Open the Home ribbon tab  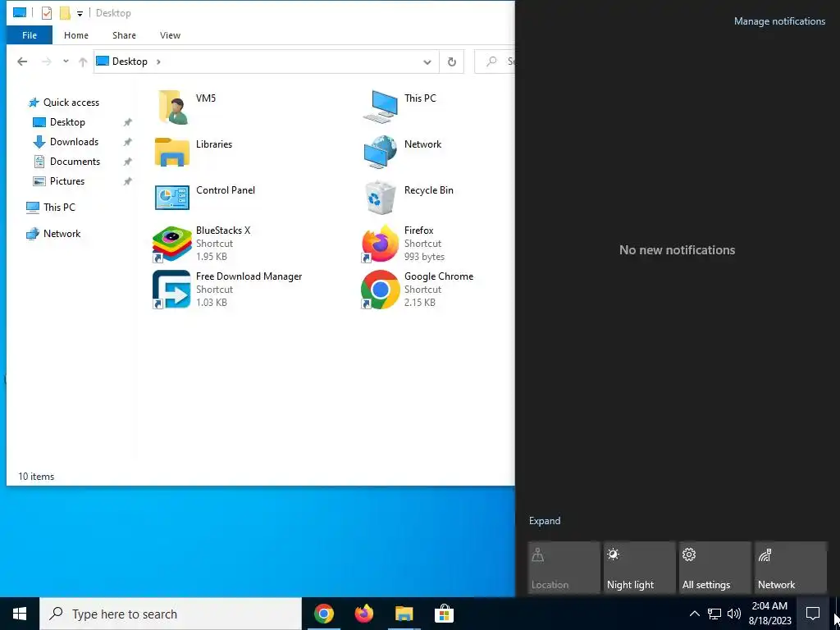tap(76, 35)
